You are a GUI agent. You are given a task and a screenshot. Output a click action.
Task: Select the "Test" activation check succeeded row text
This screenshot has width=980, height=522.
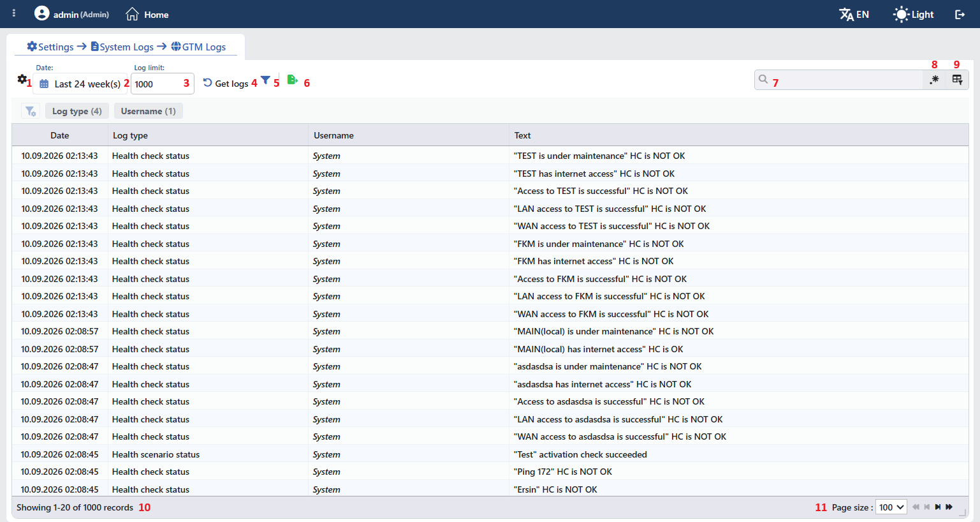(580, 454)
